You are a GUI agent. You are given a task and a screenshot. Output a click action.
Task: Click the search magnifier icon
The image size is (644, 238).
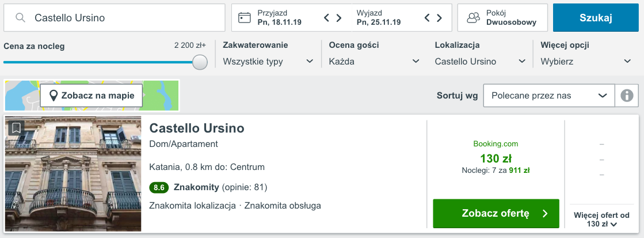(21, 18)
